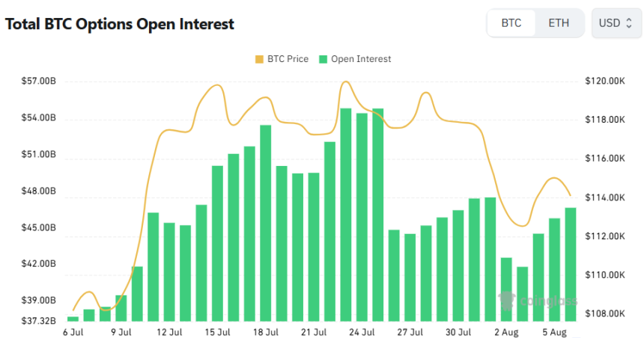Viewport: 644px width, 338px height.
Task: Click the 5 Aug x-axis label
Action: (555, 332)
